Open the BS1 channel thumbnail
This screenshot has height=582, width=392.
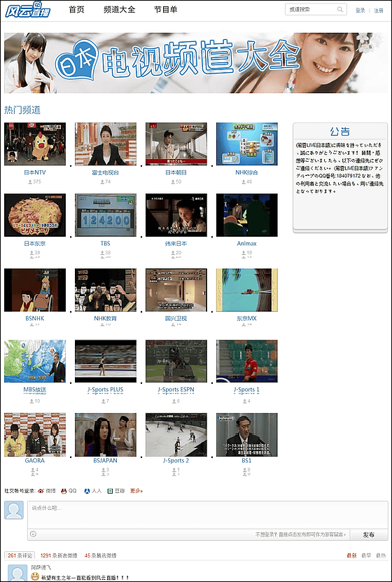point(247,435)
